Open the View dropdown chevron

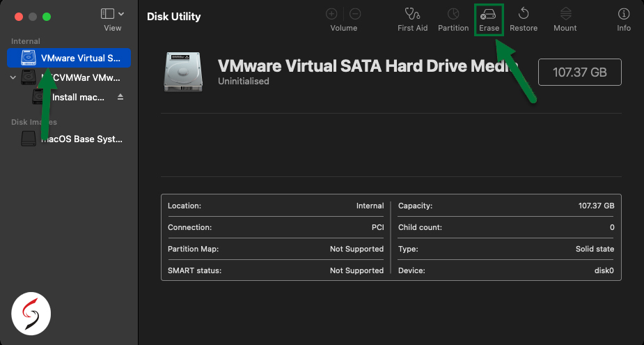click(x=121, y=14)
